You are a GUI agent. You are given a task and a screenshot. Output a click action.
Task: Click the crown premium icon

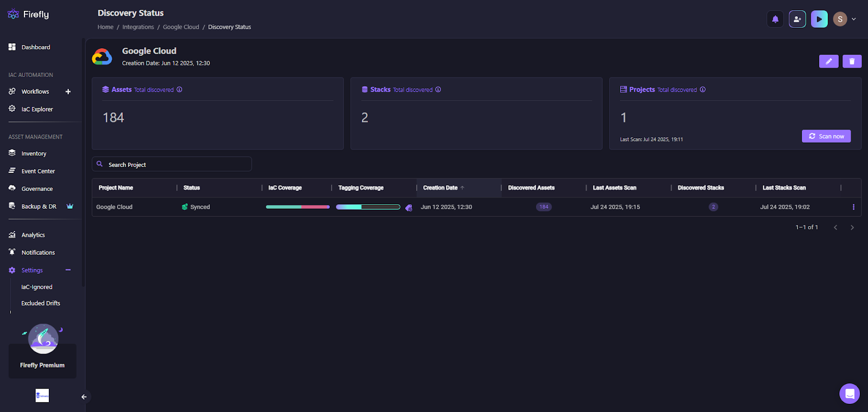[x=70, y=206]
